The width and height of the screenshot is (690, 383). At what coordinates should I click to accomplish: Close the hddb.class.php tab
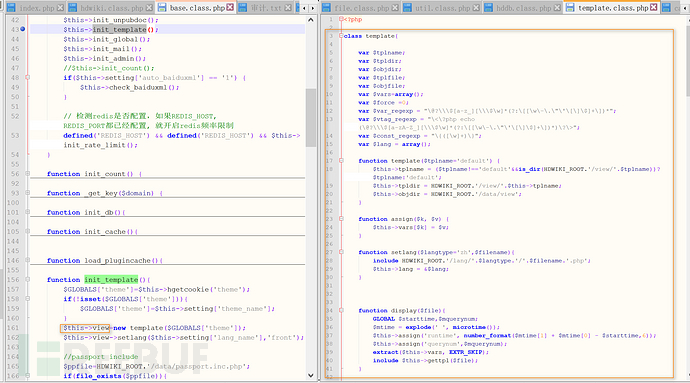click(x=558, y=7)
